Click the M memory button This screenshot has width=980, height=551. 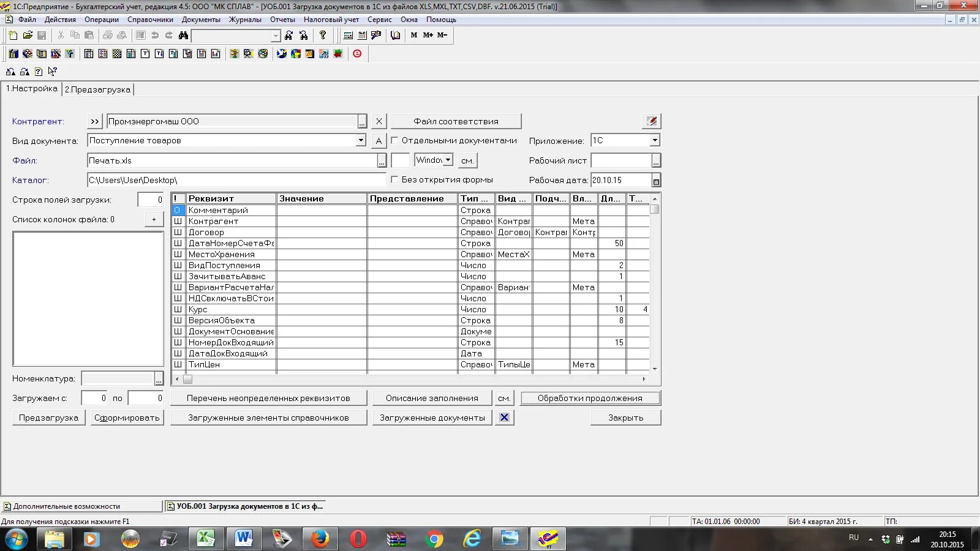[x=414, y=36]
